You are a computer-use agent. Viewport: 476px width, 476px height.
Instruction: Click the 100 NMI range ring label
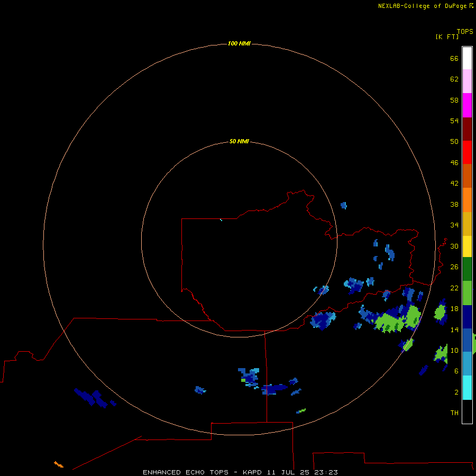coord(239,43)
